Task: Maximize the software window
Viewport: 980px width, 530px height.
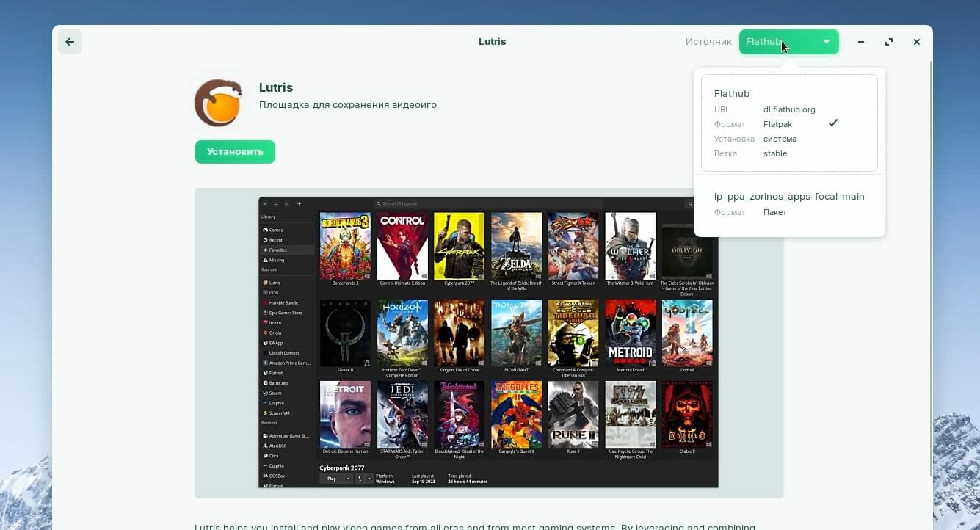Action: tap(889, 42)
